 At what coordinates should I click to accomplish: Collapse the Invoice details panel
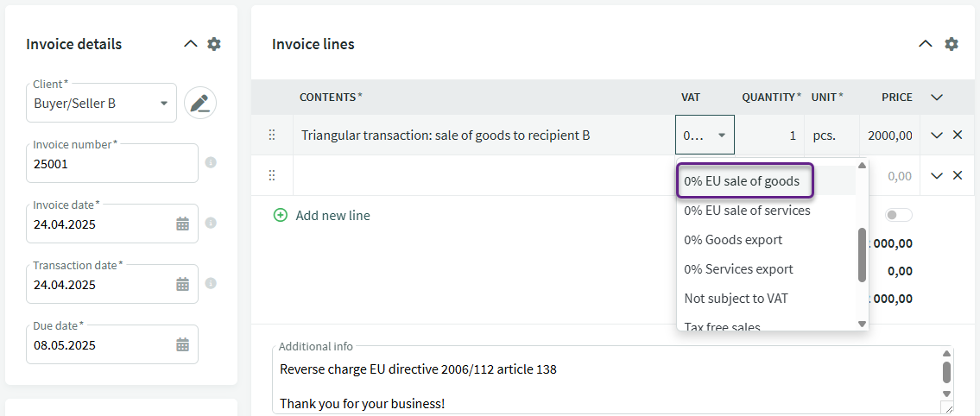tap(191, 44)
